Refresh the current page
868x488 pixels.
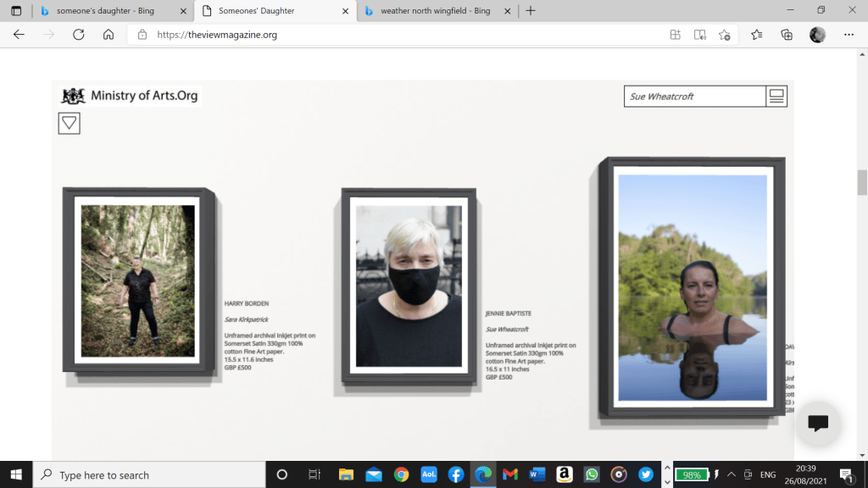79,35
